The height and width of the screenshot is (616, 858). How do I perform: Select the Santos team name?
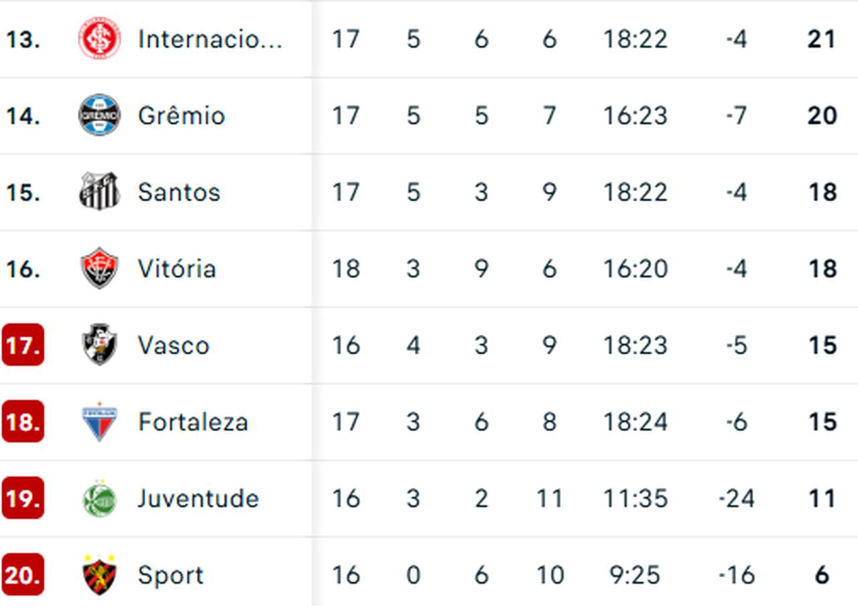pos(179,192)
